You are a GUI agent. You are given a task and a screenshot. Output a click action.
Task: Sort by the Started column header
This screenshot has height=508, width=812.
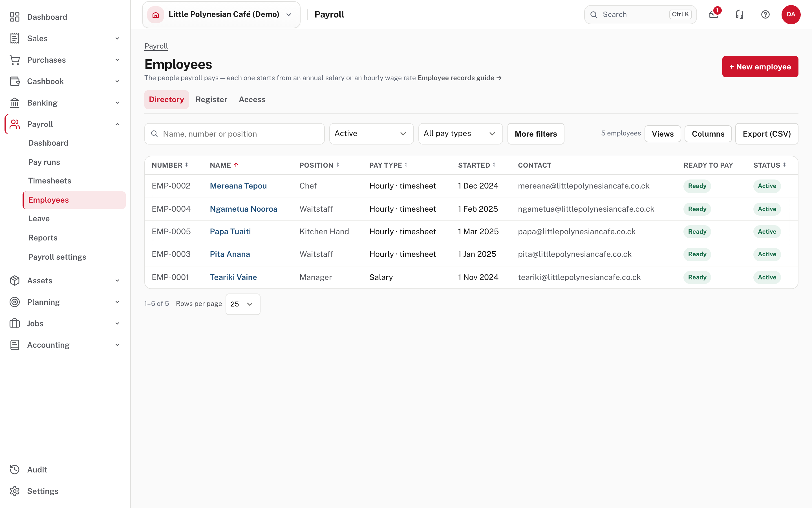[x=477, y=165]
